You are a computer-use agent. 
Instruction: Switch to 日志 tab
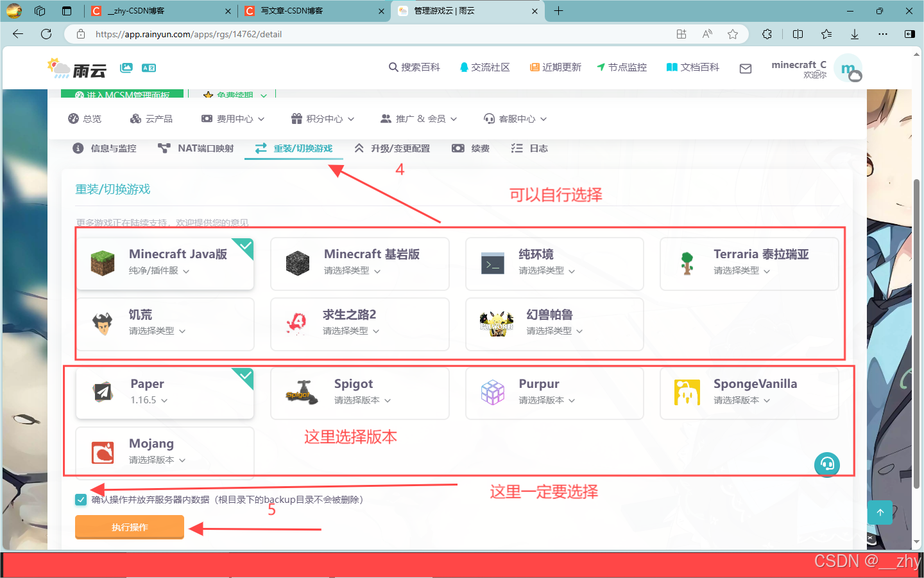click(x=529, y=148)
